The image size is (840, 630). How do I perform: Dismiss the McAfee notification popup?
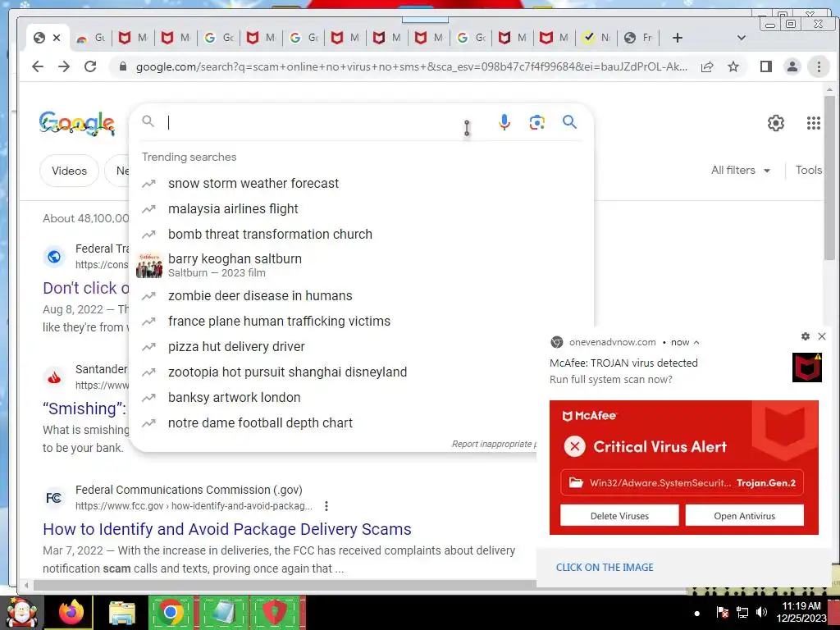pyautogui.click(x=822, y=336)
